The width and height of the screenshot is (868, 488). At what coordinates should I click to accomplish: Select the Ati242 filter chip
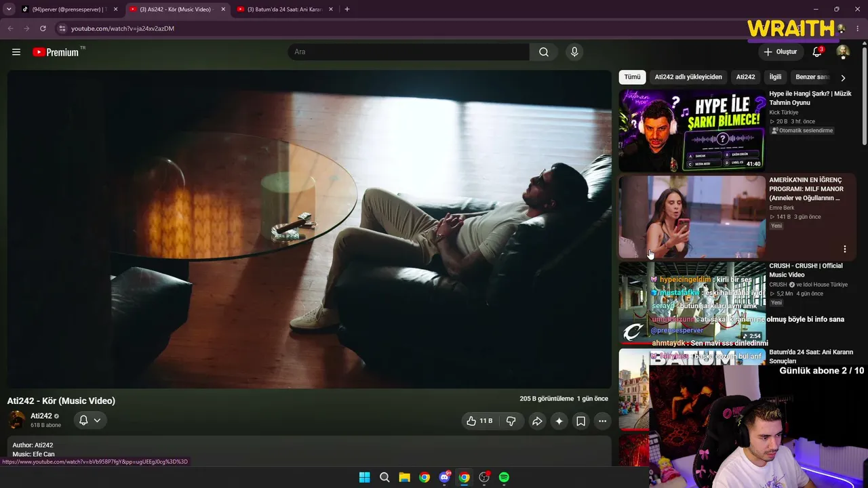click(x=745, y=77)
